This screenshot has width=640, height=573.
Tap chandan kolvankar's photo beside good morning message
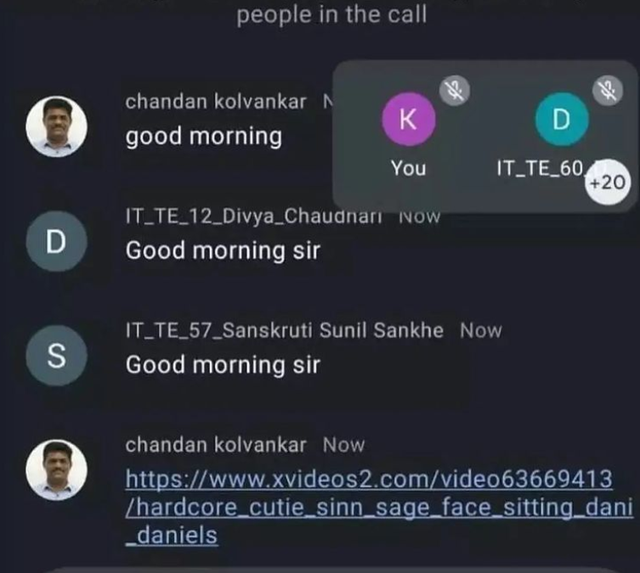click(56, 127)
